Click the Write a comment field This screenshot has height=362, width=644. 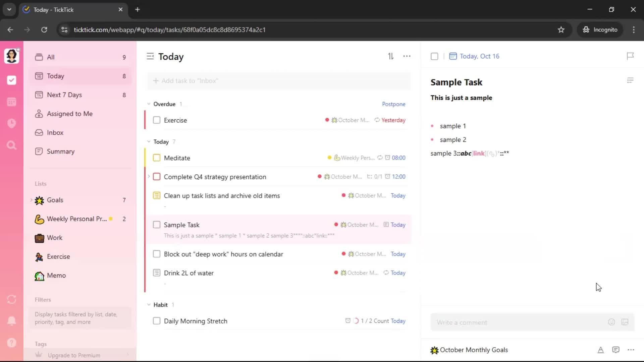tap(518, 322)
